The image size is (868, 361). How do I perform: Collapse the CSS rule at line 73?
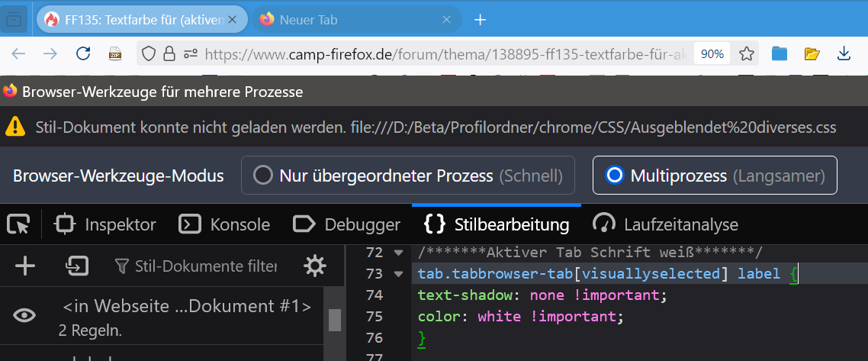point(397,274)
